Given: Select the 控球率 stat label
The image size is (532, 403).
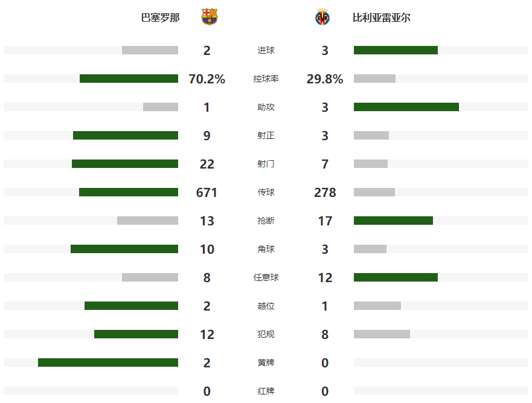Looking at the screenshot, I should click(x=266, y=79).
